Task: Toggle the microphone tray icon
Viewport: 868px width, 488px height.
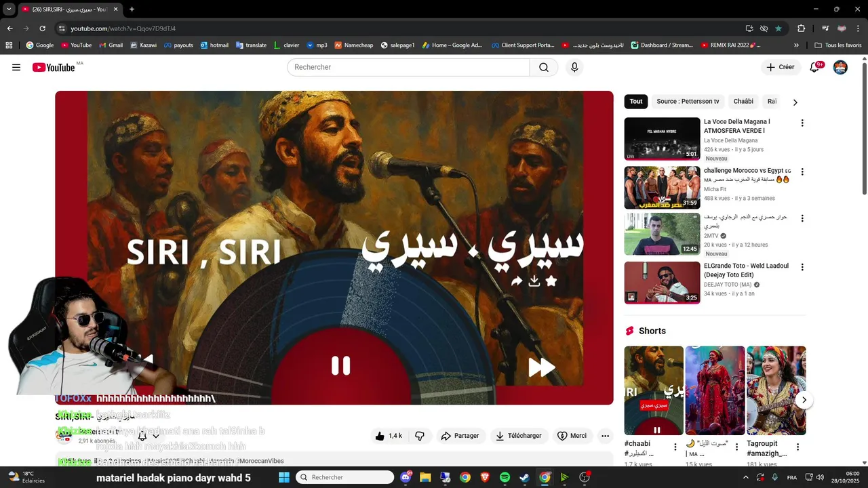Action: (x=775, y=477)
